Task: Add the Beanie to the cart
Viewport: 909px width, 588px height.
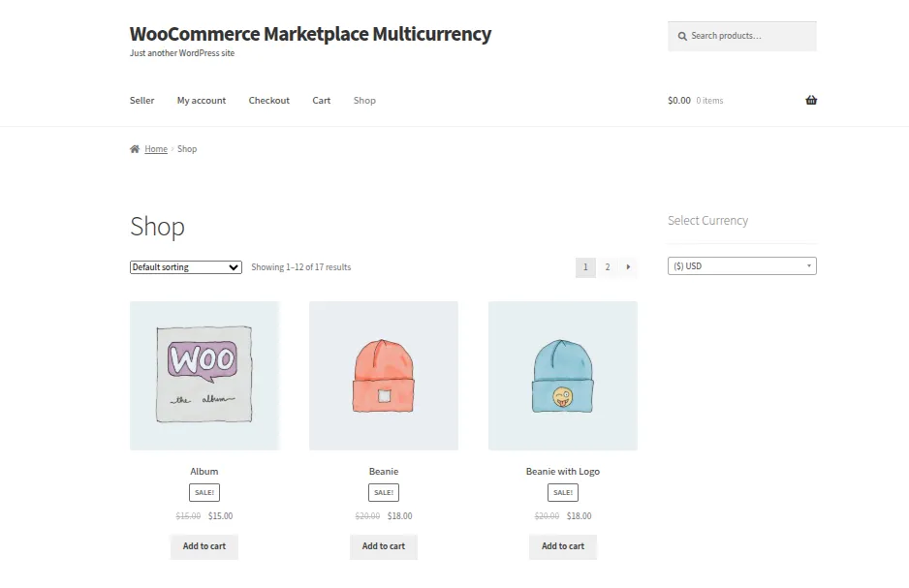Action: tap(384, 546)
